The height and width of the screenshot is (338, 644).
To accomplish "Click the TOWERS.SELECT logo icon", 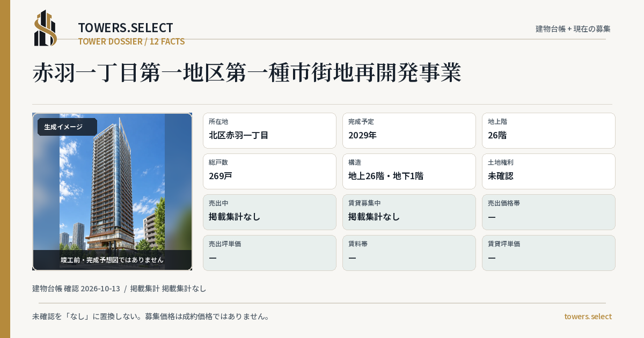I will point(46,28).
